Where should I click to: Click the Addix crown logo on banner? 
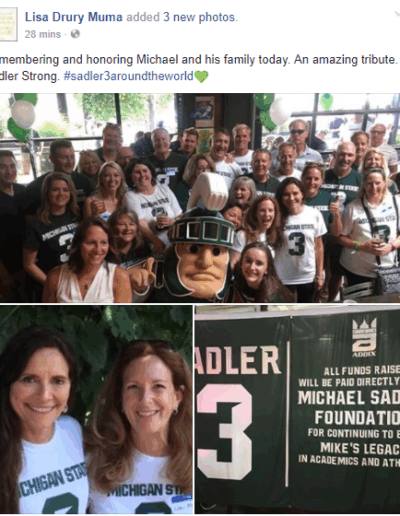[364, 337]
